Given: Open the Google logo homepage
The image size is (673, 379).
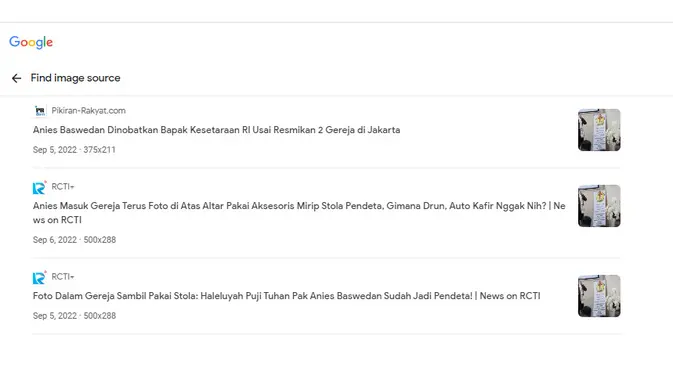Looking at the screenshot, I should click(x=31, y=42).
